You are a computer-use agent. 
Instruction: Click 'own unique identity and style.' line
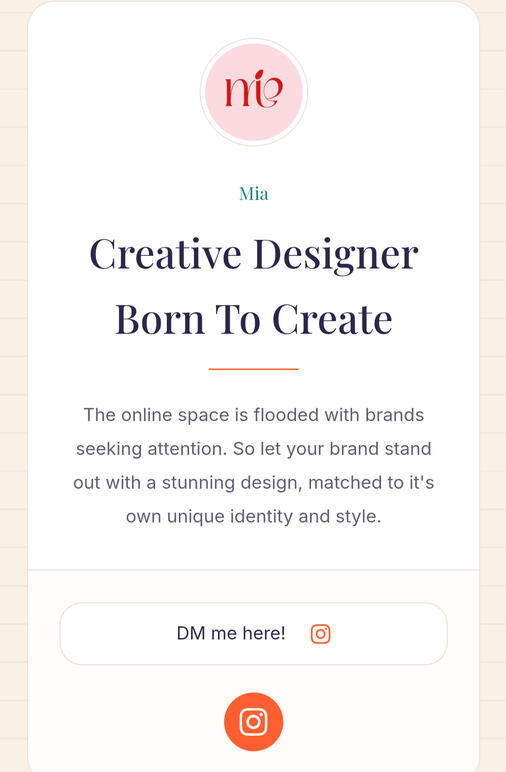(253, 516)
